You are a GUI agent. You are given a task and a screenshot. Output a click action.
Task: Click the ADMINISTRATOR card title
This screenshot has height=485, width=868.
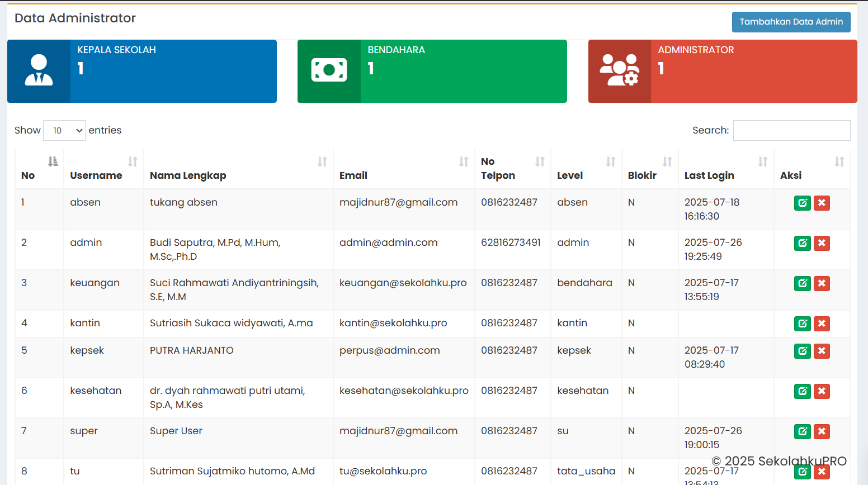point(696,50)
